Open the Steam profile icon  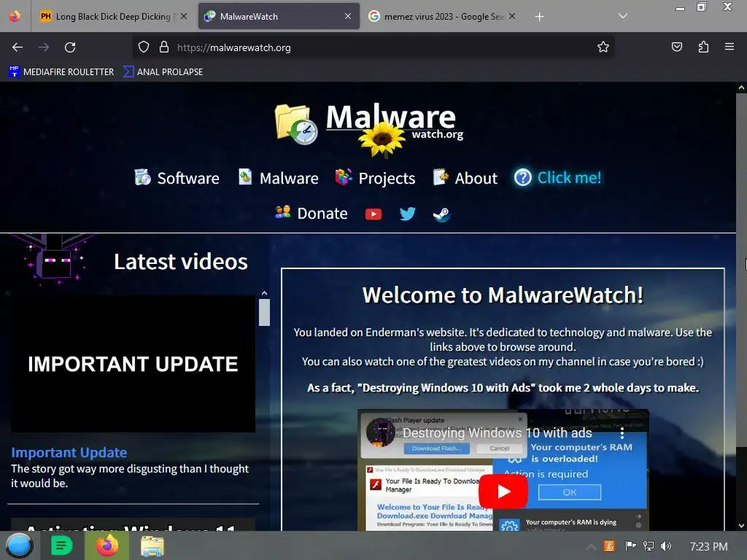[x=441, y=215]
